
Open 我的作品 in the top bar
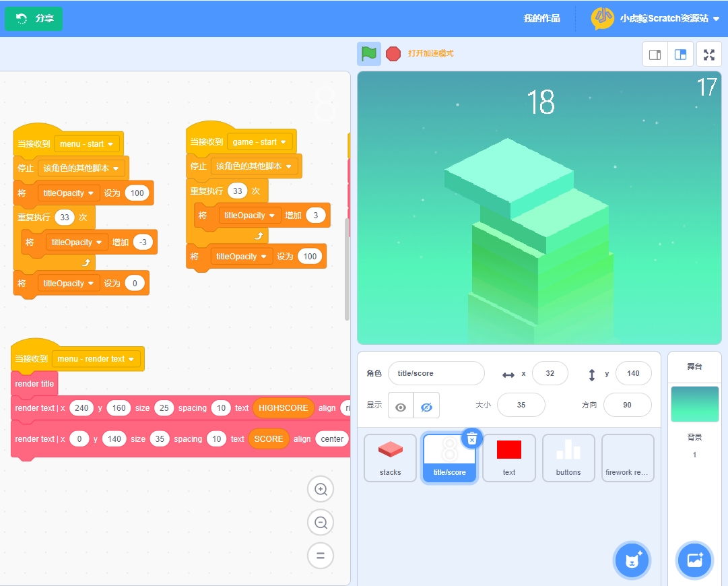coord(541,18)
